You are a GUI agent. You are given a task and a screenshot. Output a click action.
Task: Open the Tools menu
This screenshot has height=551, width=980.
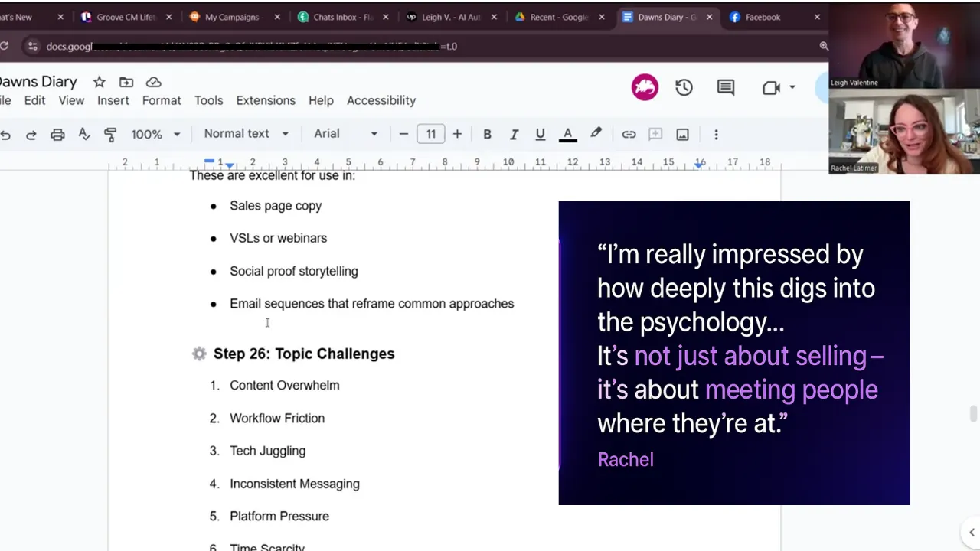click(209, 101)
